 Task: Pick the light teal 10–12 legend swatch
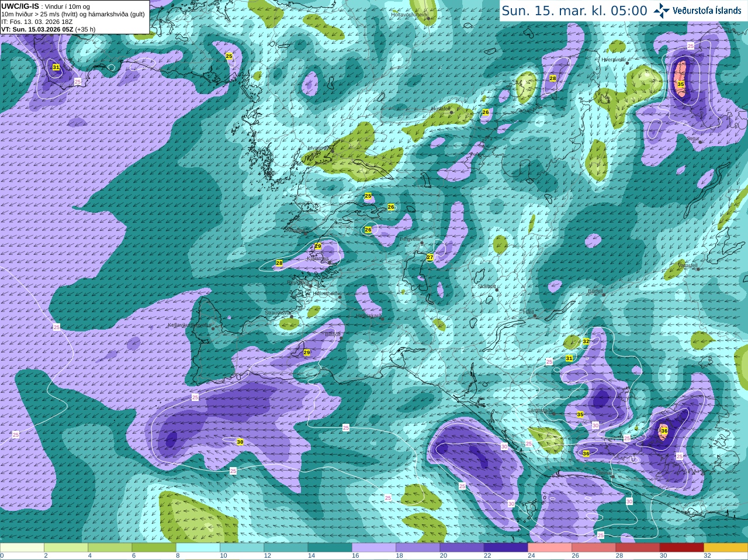(x=242, y=548)
